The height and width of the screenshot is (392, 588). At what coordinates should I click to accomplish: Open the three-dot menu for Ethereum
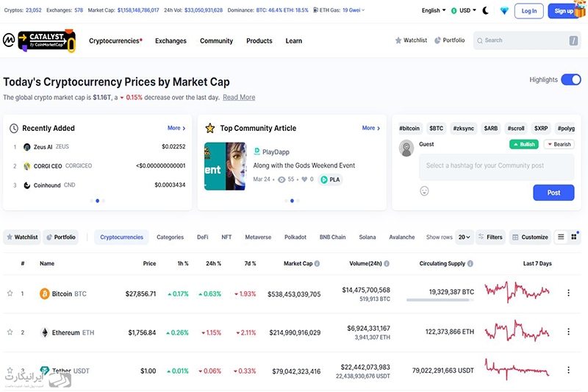point(568,332)
